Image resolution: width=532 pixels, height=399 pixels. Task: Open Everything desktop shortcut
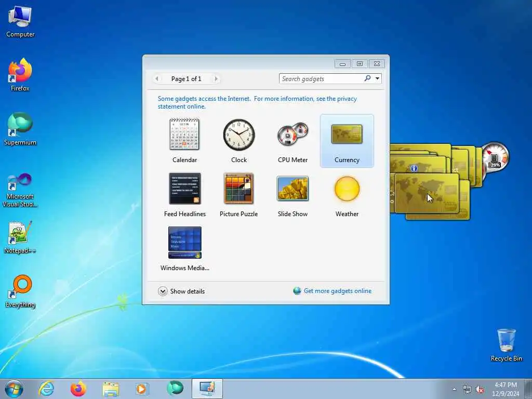point(20,291)
